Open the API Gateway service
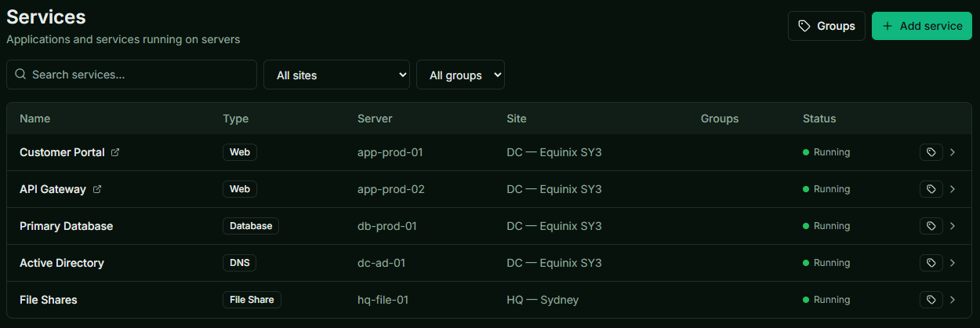Image resolution: width=980 pixels, height=328 pixels. pyautogui.click(x=53, y=189)
